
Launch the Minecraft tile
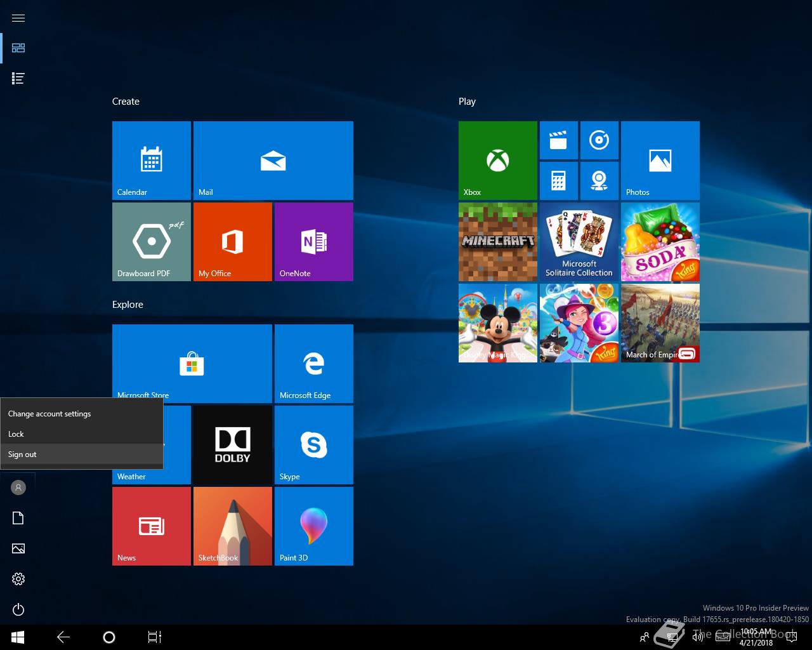[x=498, y=242]
